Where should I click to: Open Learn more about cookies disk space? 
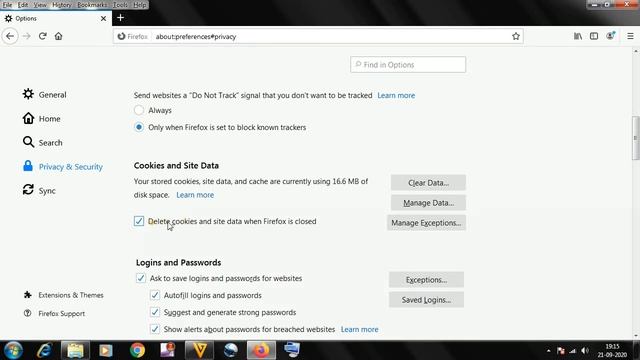(x=195, y=195)
